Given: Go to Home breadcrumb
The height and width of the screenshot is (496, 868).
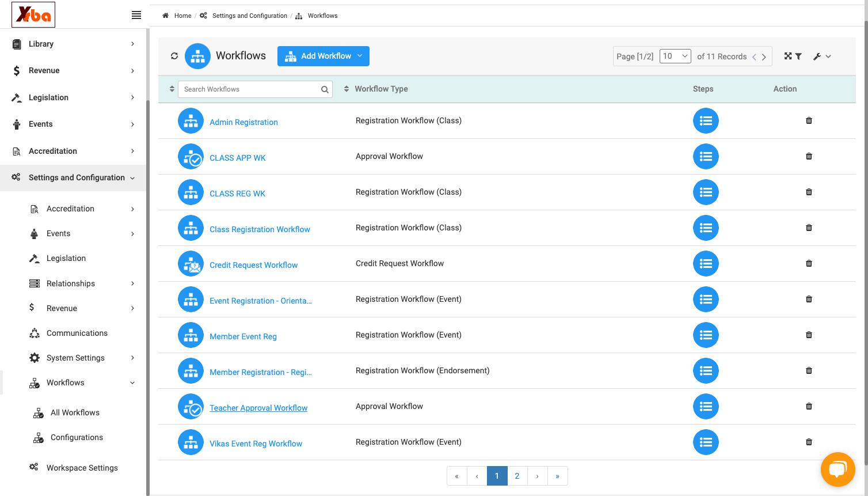Looking at the screenshot, I should [x=182, y=16].
